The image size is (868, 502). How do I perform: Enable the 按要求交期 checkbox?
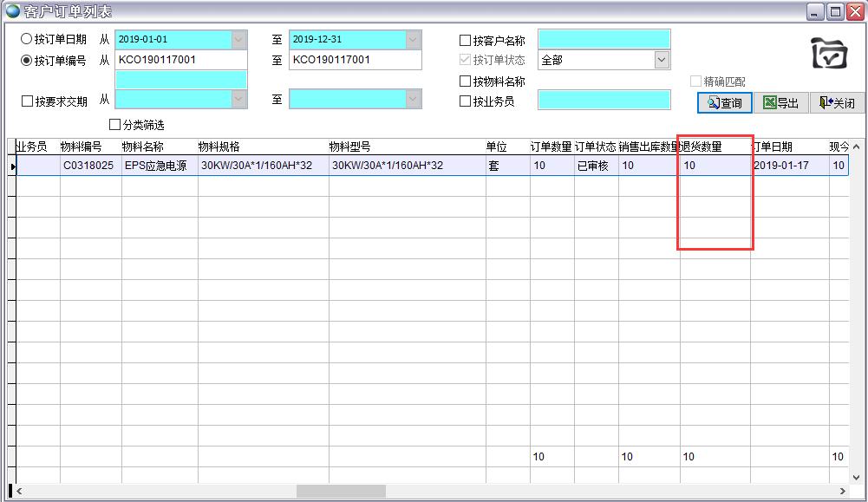coord(28,101)
